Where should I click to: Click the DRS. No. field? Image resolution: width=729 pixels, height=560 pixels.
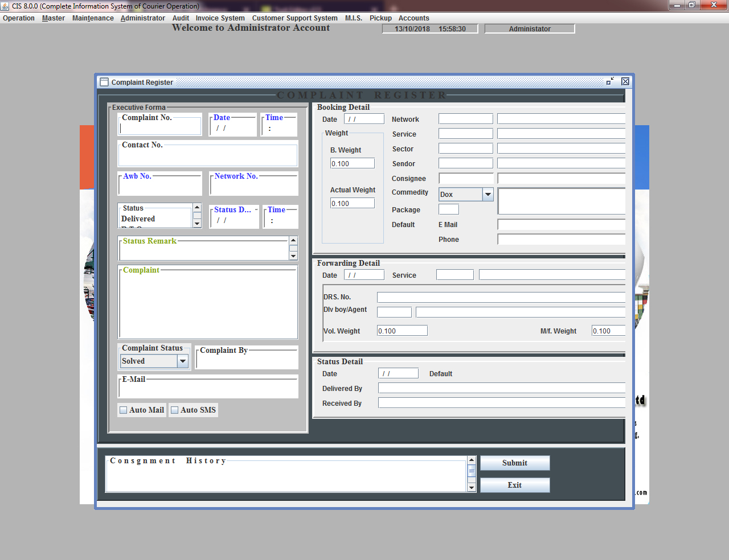point(501,297)
